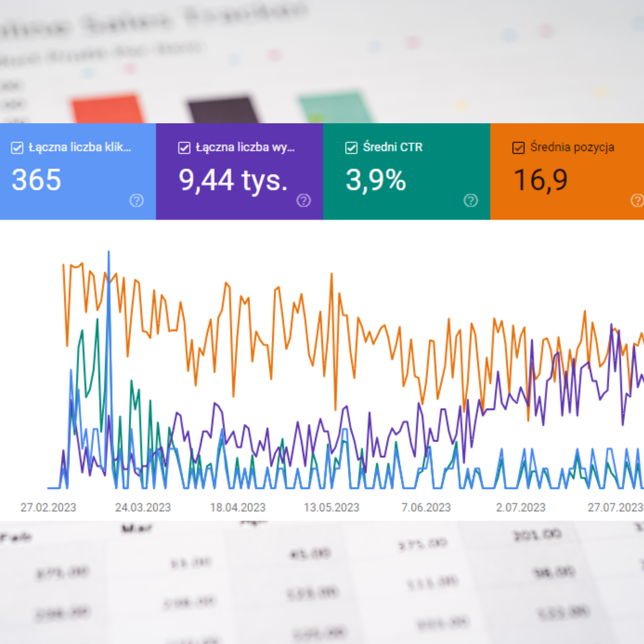
Task: Select the 9,44 tys. impressions value
Action: tap(233, 180)
